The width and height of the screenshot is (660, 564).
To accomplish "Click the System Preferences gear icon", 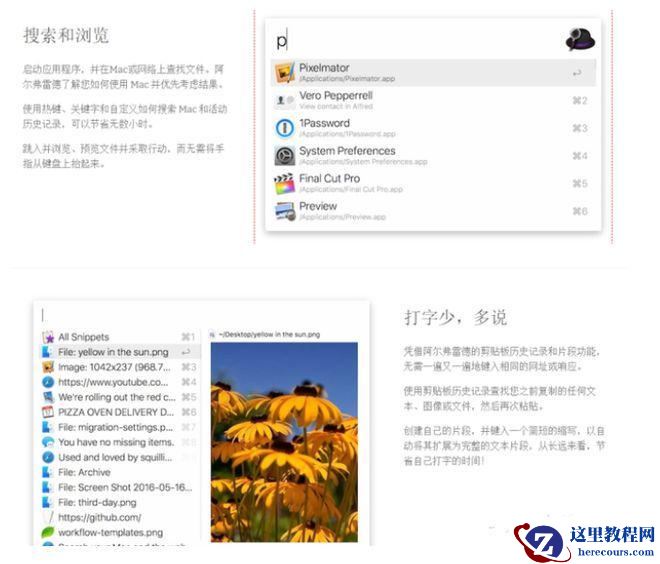I will (285, 156).
